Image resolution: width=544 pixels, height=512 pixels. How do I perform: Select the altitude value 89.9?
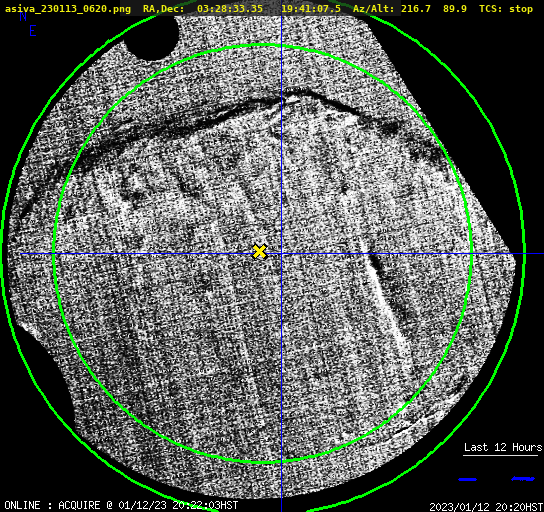tap(455, 9)
